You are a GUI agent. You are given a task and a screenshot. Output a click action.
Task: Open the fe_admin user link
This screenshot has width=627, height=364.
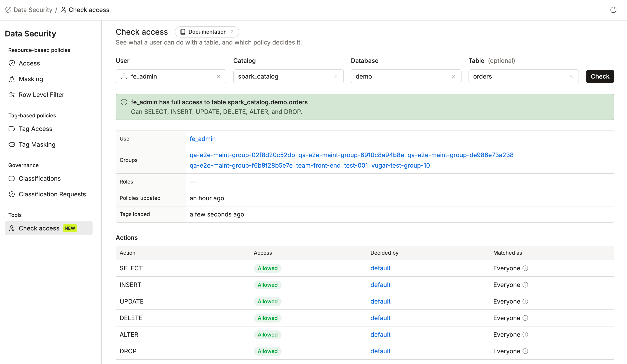pos(203,139)
